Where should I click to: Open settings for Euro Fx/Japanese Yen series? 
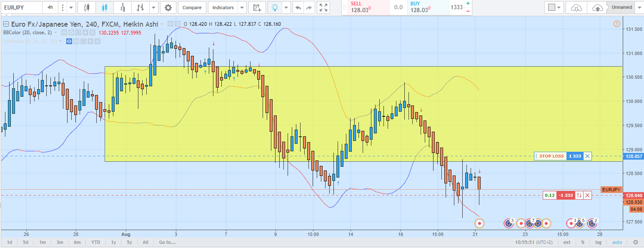click(178, 24)
